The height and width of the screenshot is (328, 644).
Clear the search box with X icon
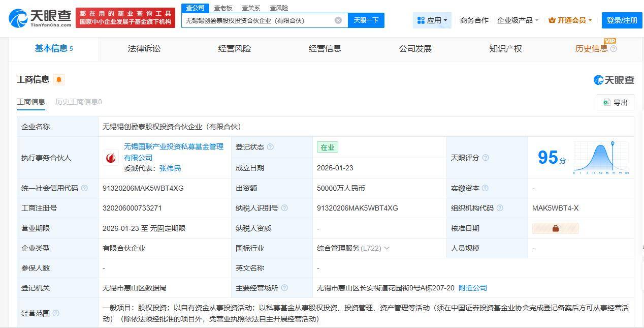pos(338,20)
